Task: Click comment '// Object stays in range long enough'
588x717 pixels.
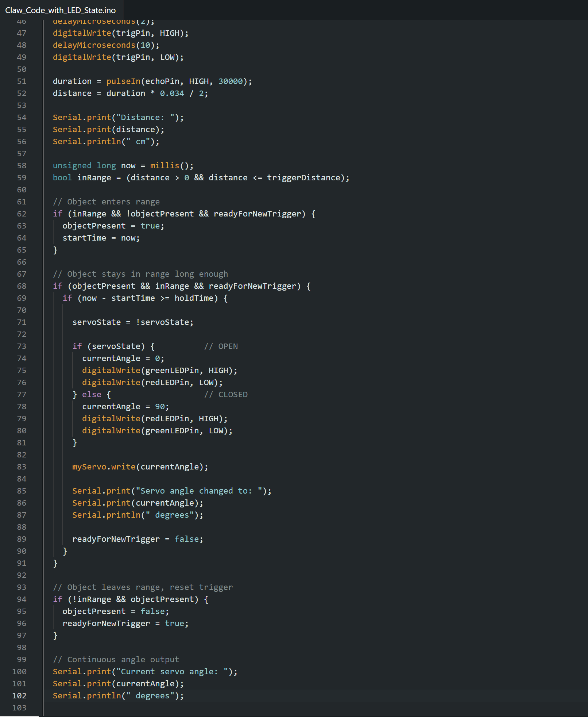Action: pos(140,274)
